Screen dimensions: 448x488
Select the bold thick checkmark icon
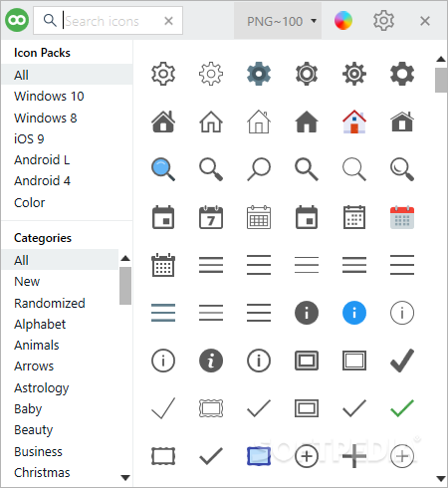click(402, 361)
